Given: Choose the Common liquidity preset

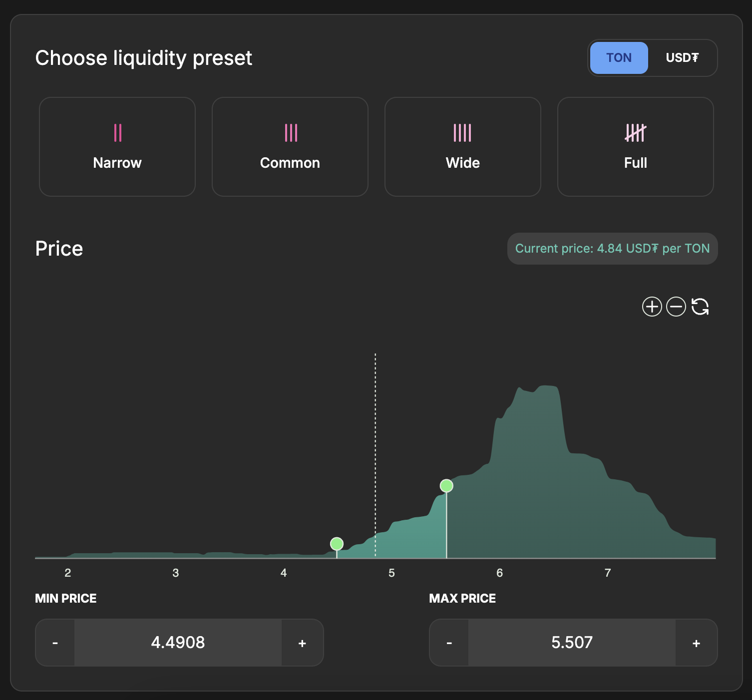Looking at the screenshot, I should (x=290, y=147).
